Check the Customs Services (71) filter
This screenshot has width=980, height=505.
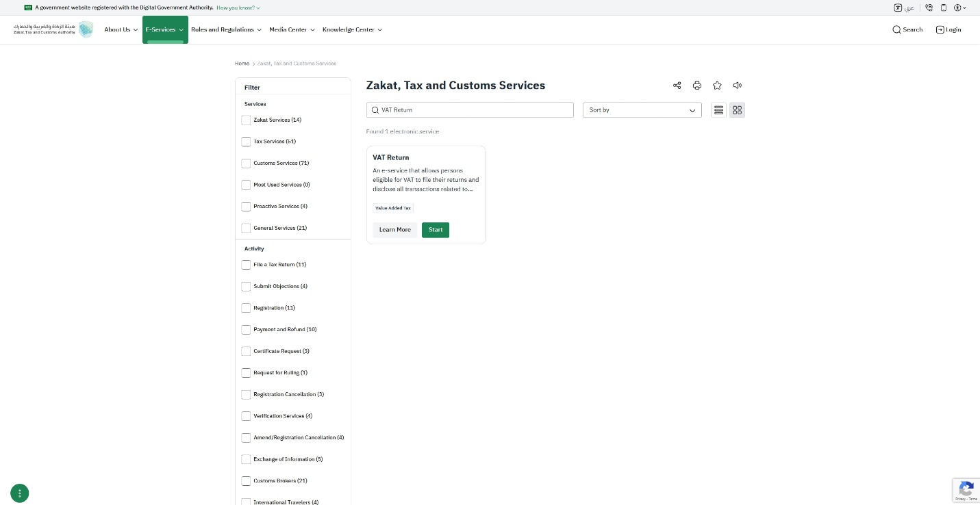[246, 163]
